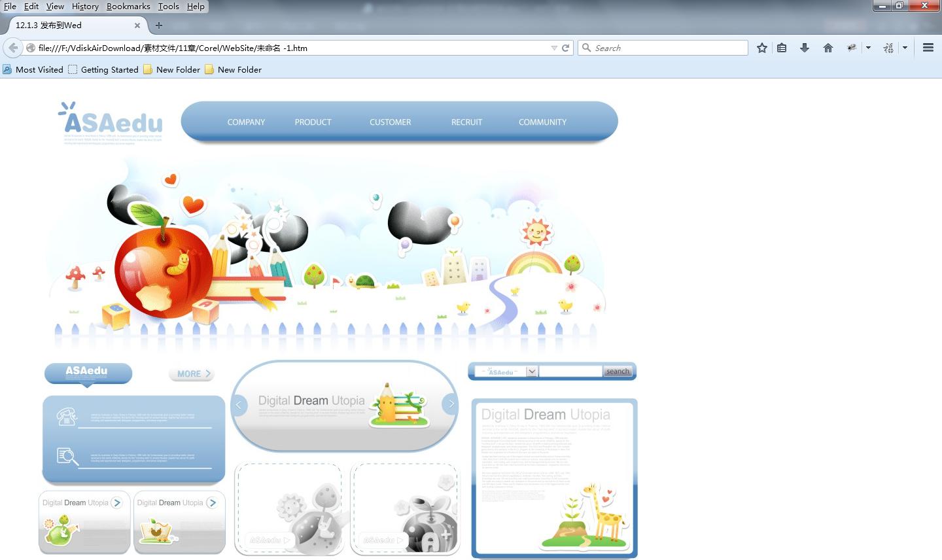Expand the insect extension dropdown arrow
Viewport: 942px width, 560px height.
click(868, 48)
